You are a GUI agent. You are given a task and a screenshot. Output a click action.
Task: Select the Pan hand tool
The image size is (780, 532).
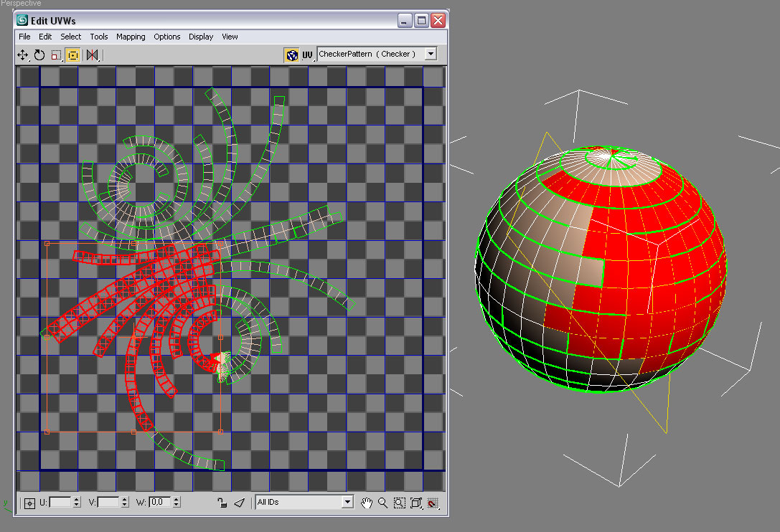click(x=367, y=503)
